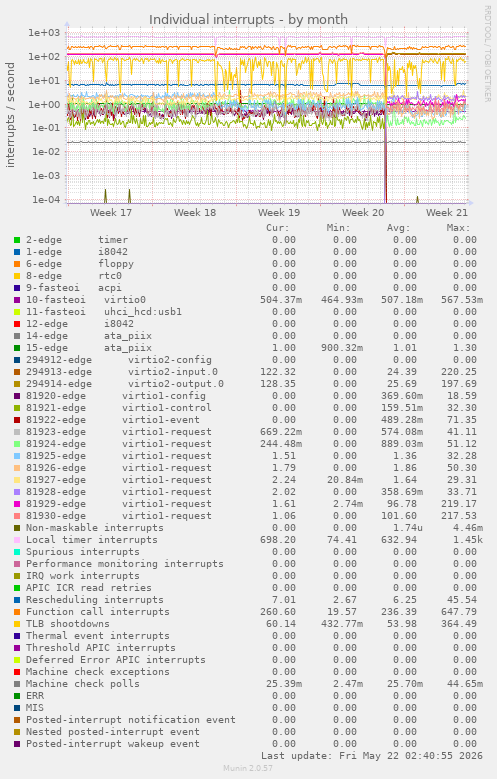Click the red 12-edge i8042 color swatch
The width and height of the screenshot is (497, 779).
point(17,324)
